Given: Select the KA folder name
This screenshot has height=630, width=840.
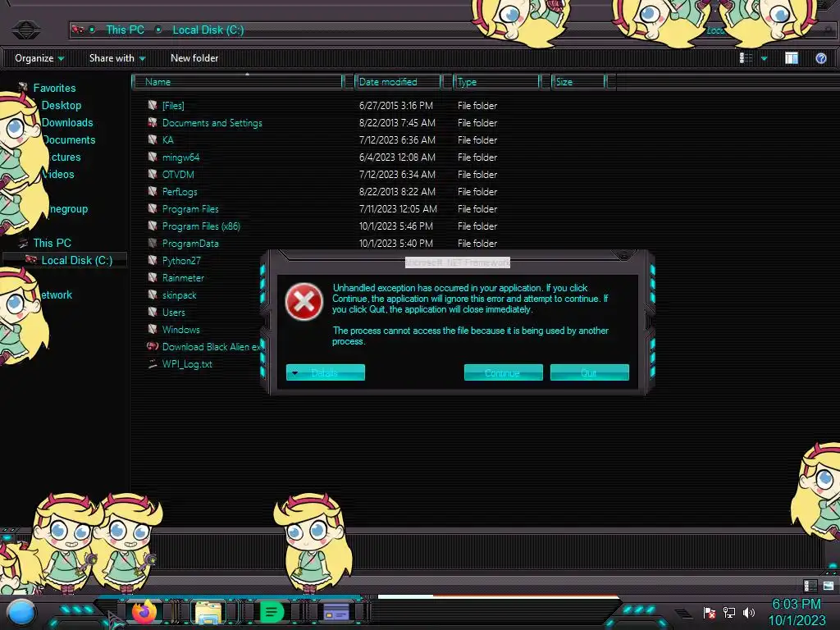Looking at the screenshot, I should click(x=167, y=139).
